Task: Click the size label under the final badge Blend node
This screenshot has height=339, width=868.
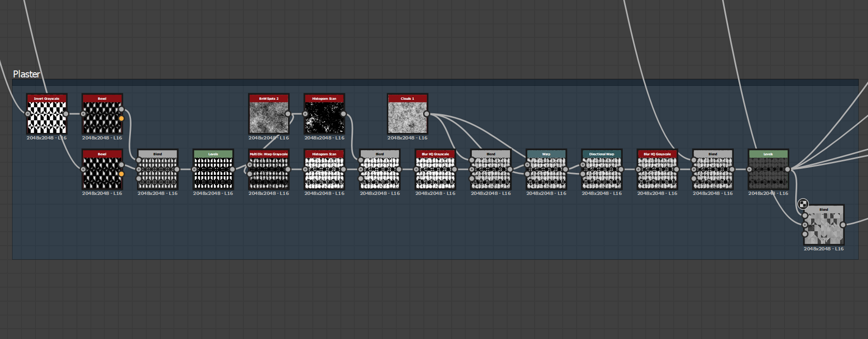Action: [x=824, y=249]
